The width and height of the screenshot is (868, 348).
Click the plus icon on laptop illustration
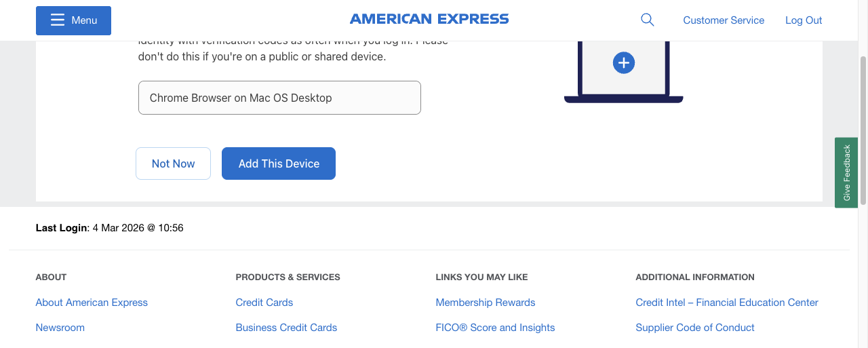click(x=623, y=63)
